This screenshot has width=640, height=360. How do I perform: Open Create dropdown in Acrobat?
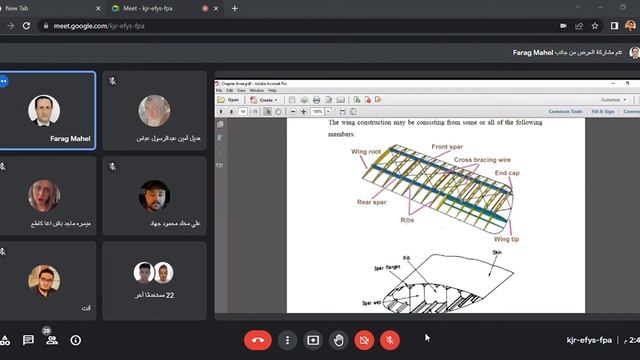pyautogui.click(x=264, y=100)
